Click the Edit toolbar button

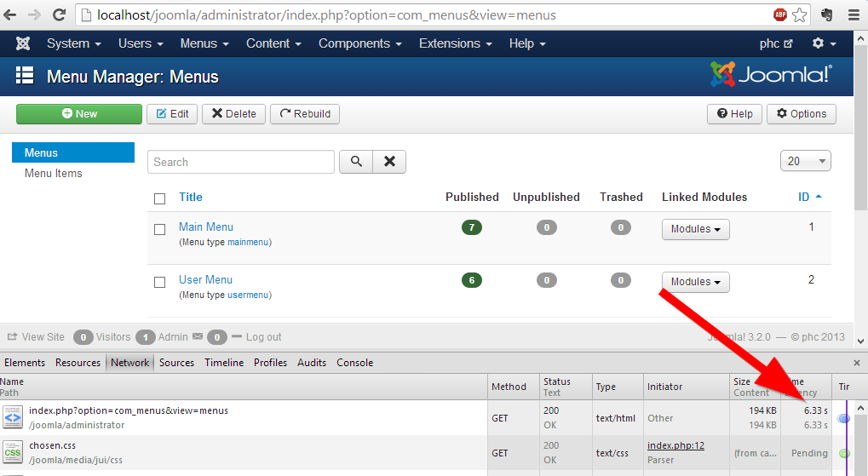[x=172, y=114]
